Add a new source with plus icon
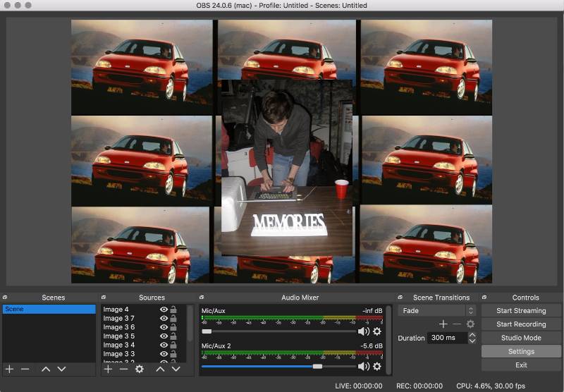The height and width of the screenshot is (392, 564). tap(108, 369)
